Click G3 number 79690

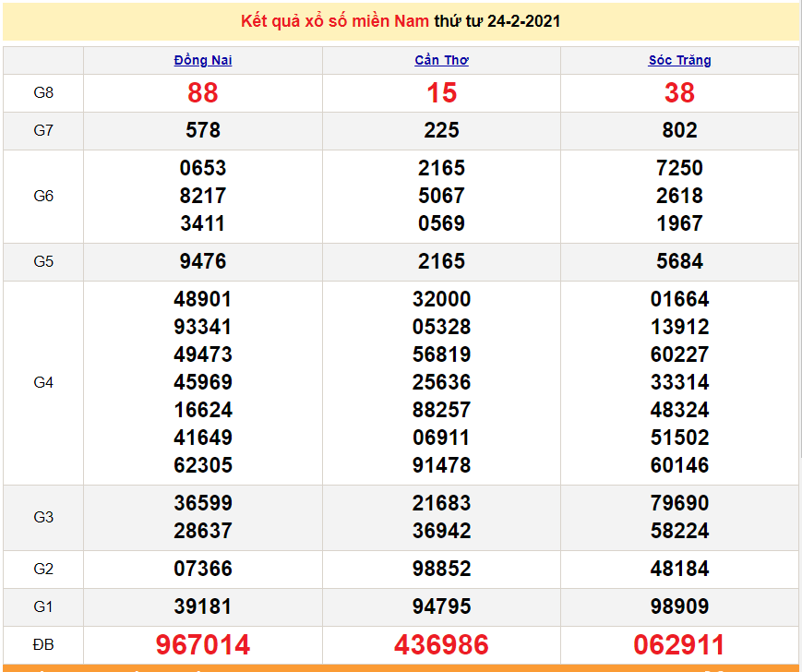pyautogui.click(x=679, y=503)
